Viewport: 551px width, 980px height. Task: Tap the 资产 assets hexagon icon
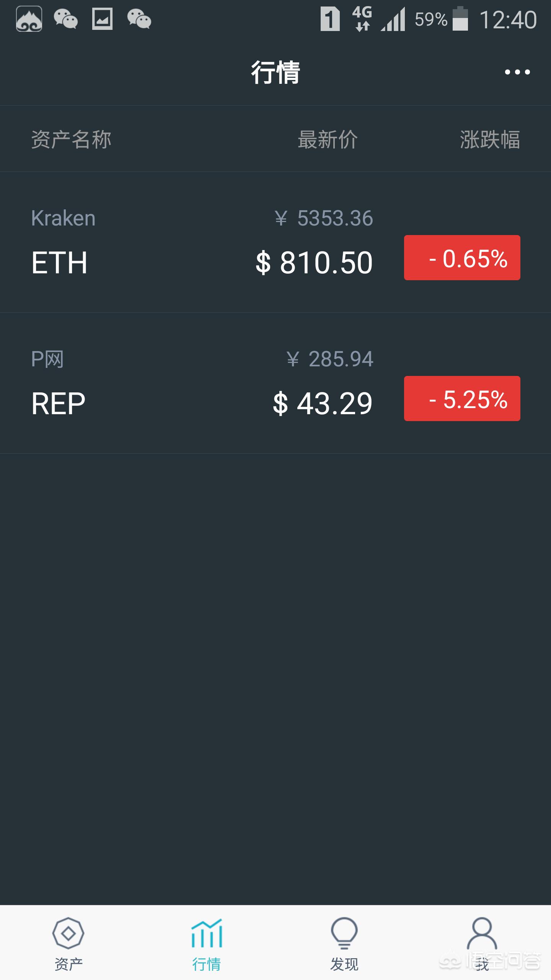pos(68,933)
